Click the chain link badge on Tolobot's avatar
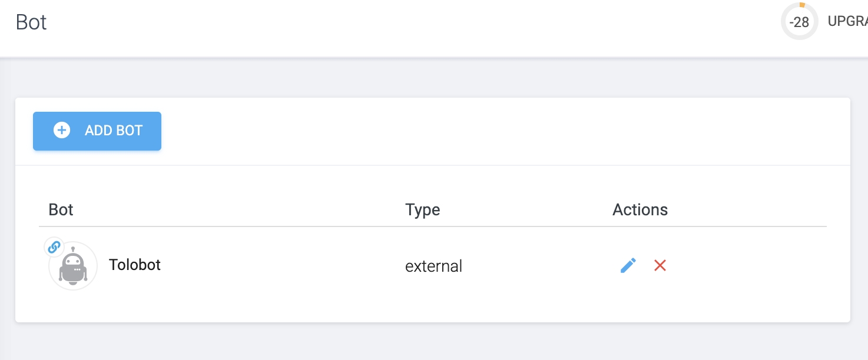Image resolution: width=868 pixels, height=360 pixels. pyautogui.click(x=54, y=247)
